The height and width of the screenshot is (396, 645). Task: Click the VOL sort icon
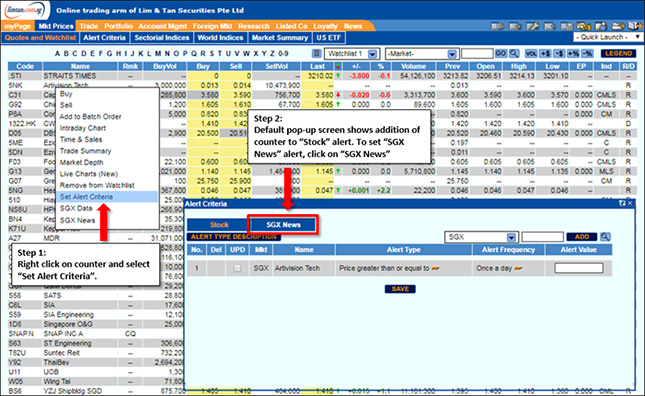point(531,53)
